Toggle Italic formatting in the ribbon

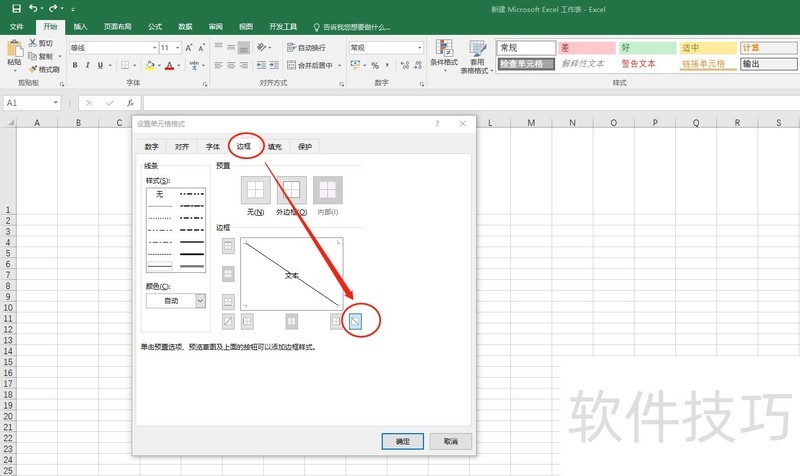coord(87,65)
